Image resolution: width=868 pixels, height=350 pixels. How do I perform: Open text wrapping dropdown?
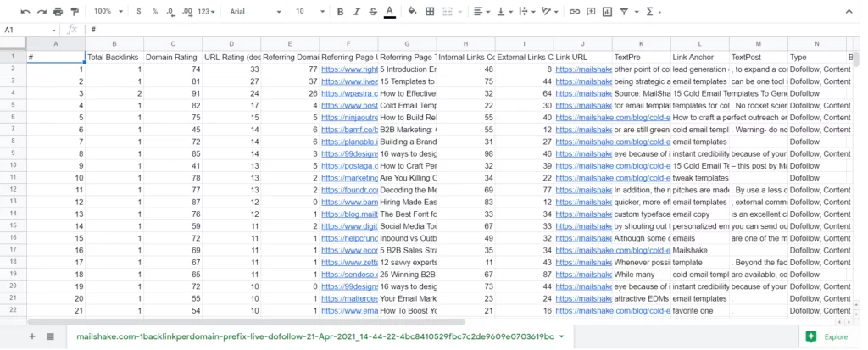tap(526, 12)
